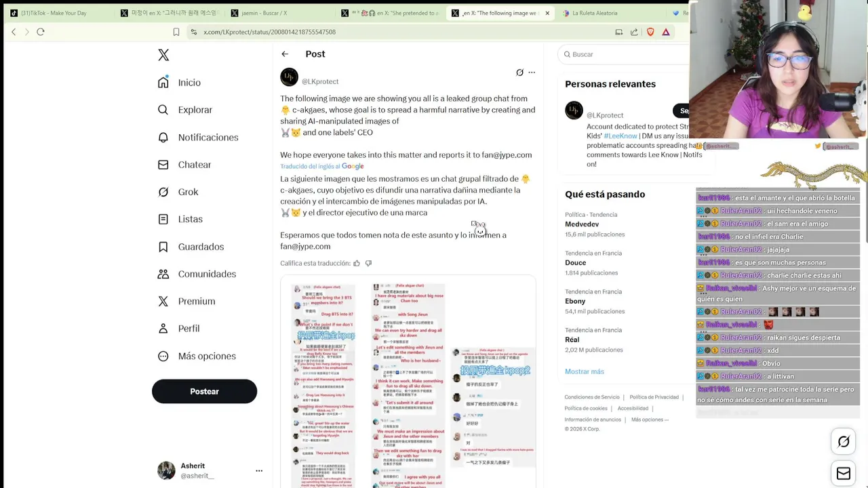Click the Grok icon on the post header
The width and height of the screenshot is (868, 488).
[519, 73]
